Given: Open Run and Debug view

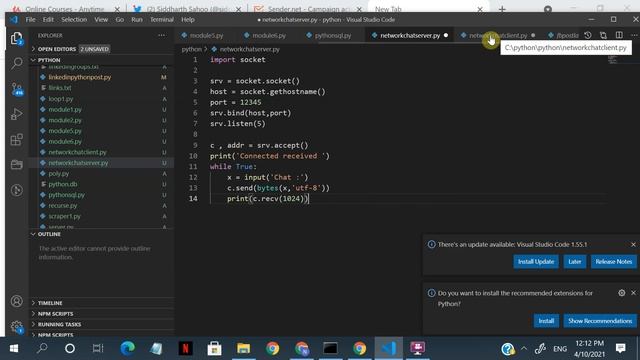Looking at the screenshot, I should [16, 114].
